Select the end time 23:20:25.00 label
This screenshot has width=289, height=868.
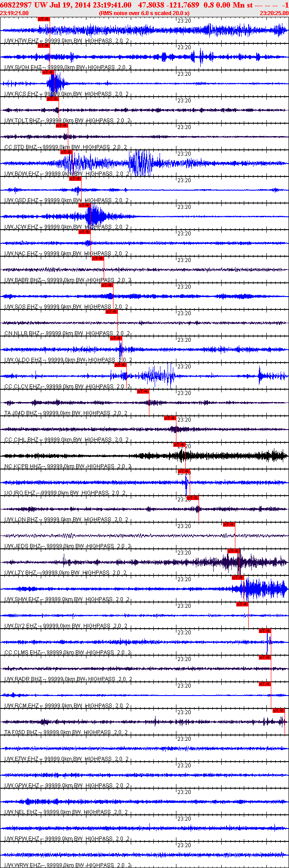(x=274, y=13)
